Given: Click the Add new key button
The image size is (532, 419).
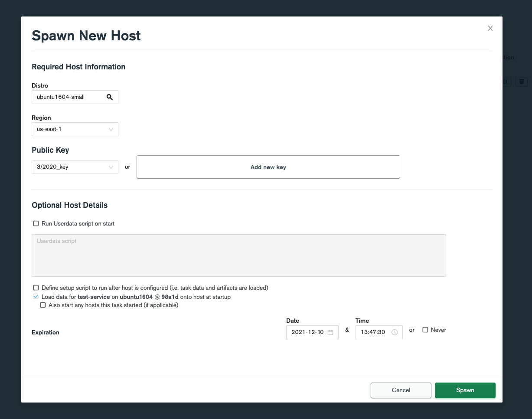Looking at the screenshot, I should point(268,167).
